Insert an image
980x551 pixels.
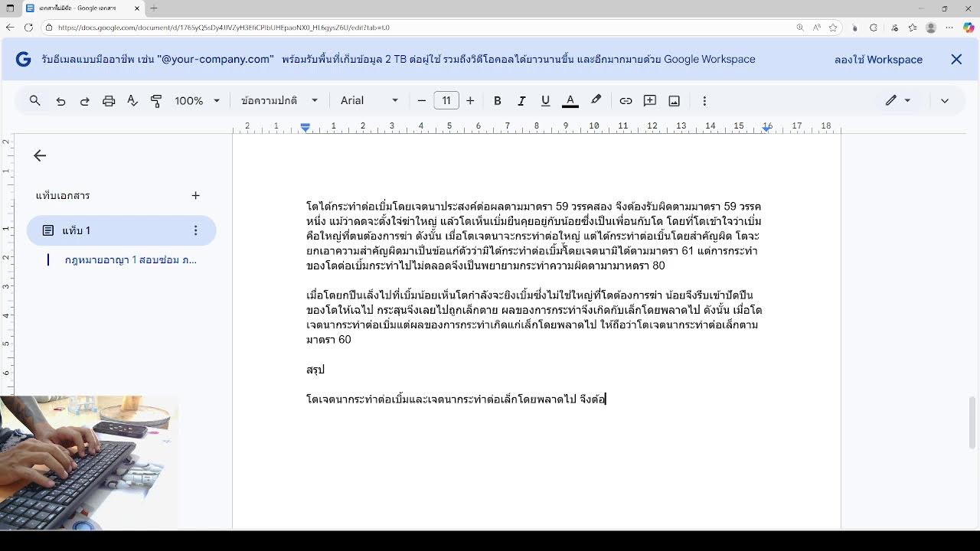(x=675, y=100)
